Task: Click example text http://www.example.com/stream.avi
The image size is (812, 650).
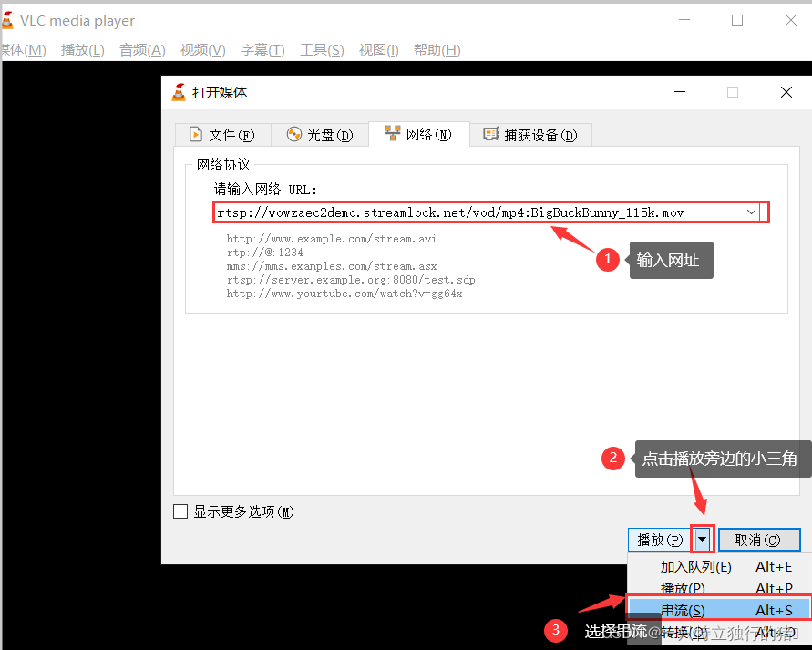Action: point(332,239)
